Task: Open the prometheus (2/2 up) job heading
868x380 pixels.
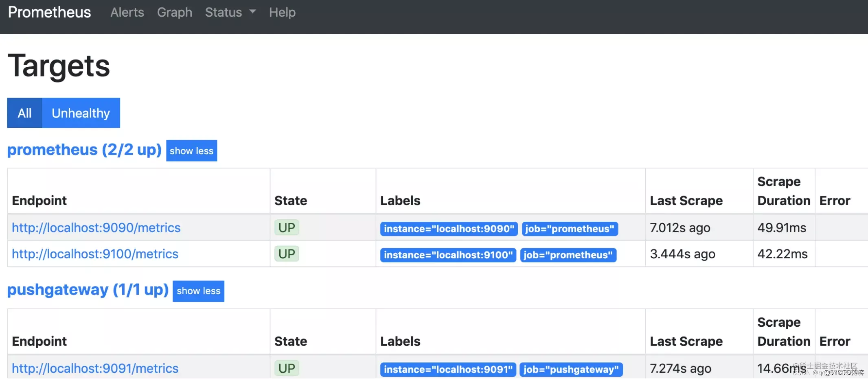Action: tap(84, 150)
